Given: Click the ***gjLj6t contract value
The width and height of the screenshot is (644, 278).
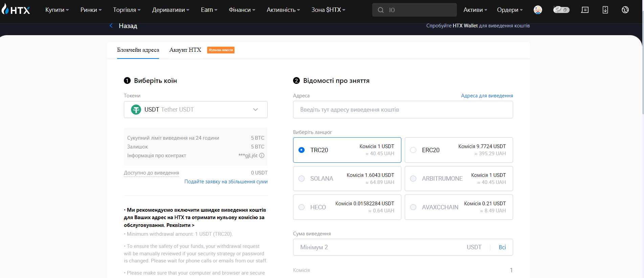Looking at the screenshot, I should 248,156.
